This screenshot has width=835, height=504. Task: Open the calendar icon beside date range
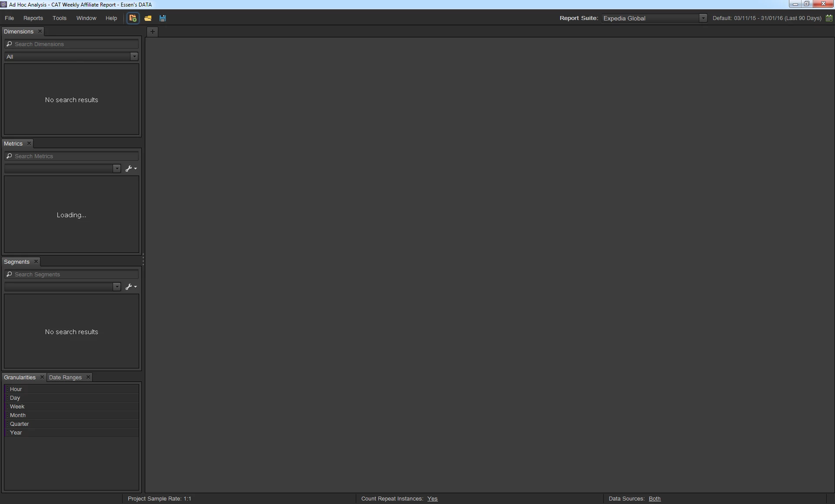829,18
